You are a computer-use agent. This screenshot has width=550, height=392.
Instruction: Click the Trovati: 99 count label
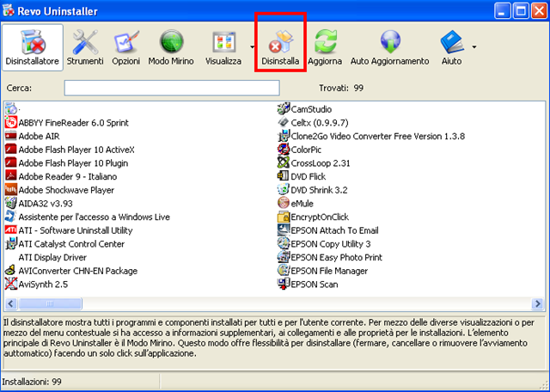point(341,88)
